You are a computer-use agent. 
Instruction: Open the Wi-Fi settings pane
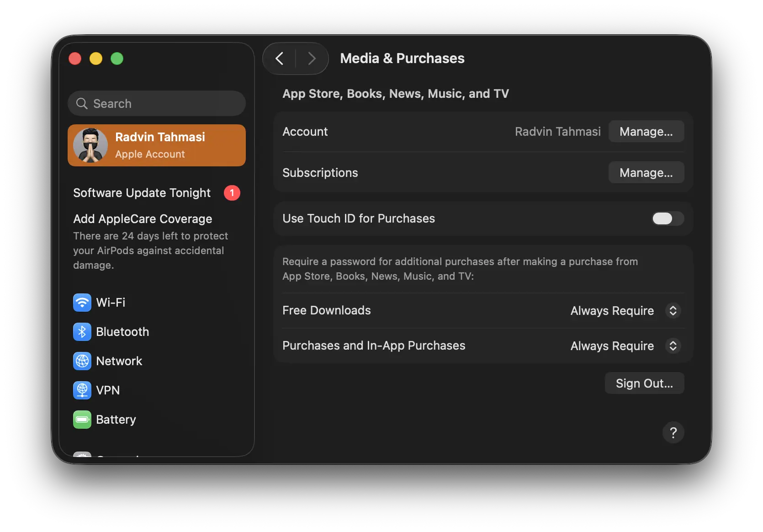click(157, 303)
